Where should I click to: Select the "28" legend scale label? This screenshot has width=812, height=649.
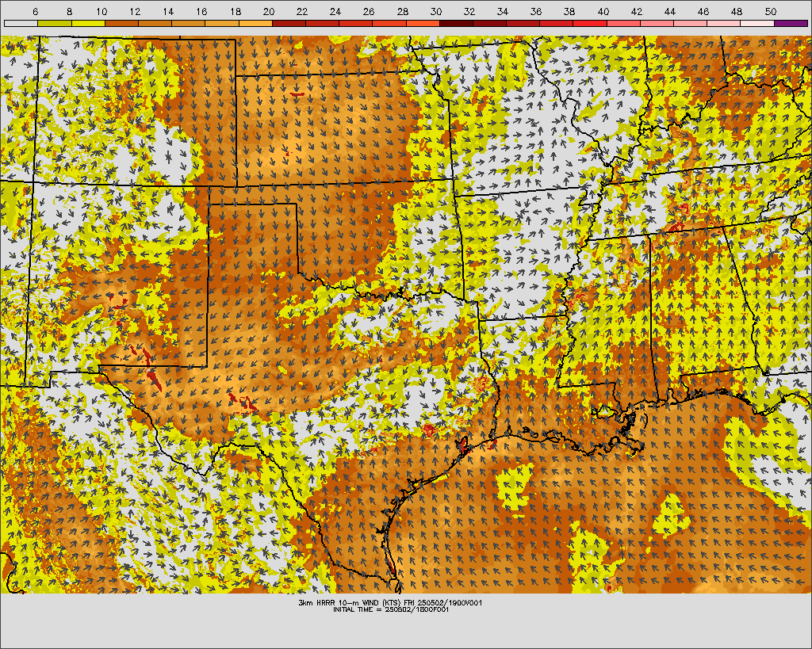[402, 11]
